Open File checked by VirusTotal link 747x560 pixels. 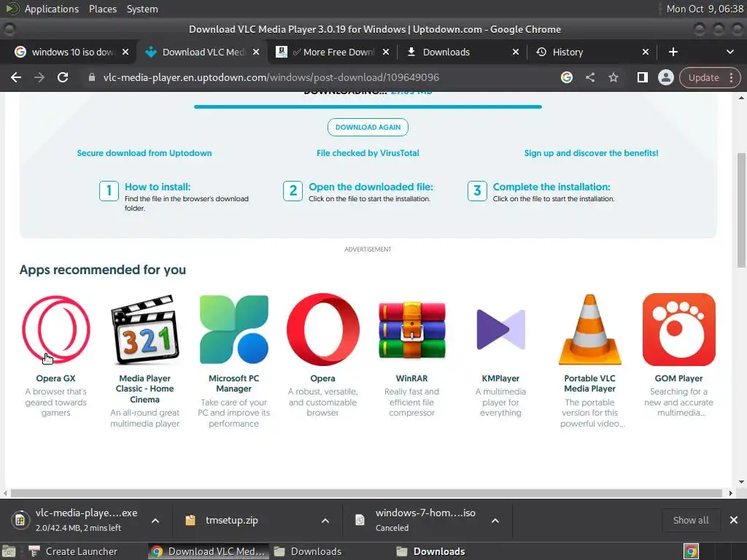(368, 153)
